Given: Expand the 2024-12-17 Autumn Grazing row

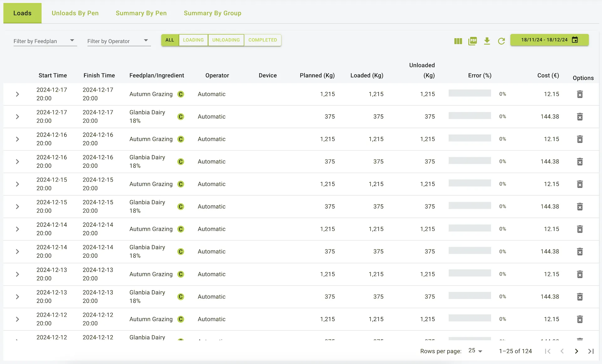Looking at the screenshot, I should [18, 94].
